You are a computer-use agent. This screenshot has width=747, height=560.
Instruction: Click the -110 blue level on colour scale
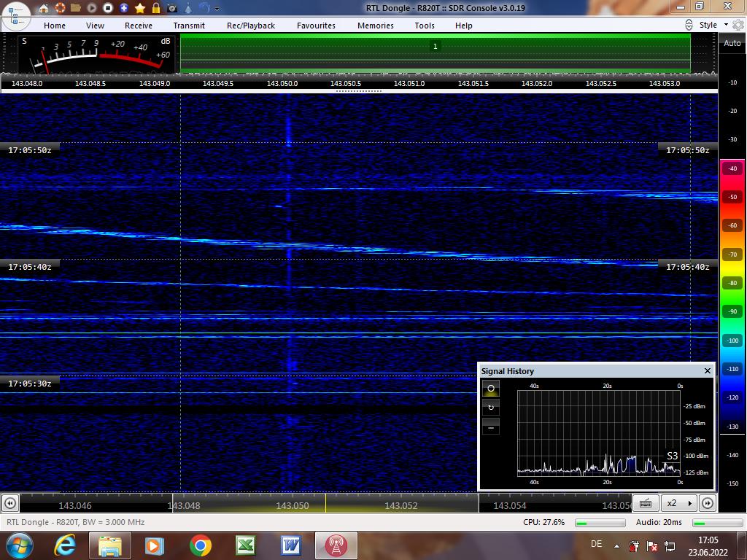(732, 369)
